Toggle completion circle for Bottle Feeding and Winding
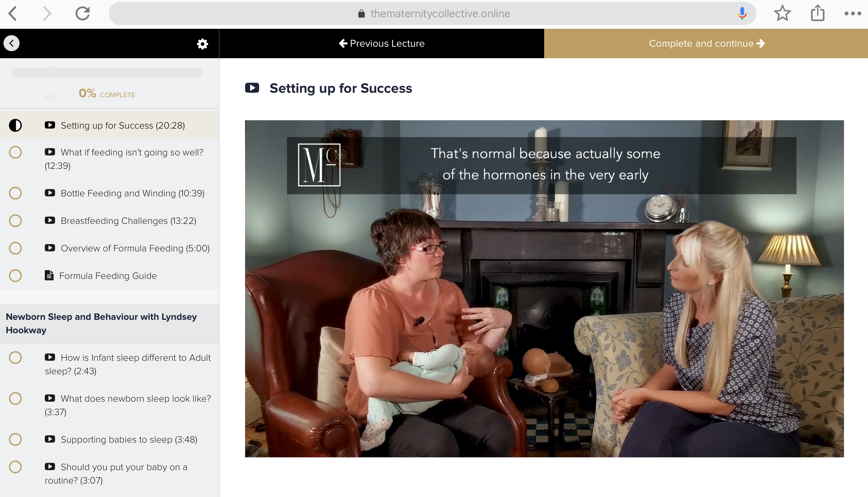Screen dimensions: 868x497 click(x=15, y=193)
